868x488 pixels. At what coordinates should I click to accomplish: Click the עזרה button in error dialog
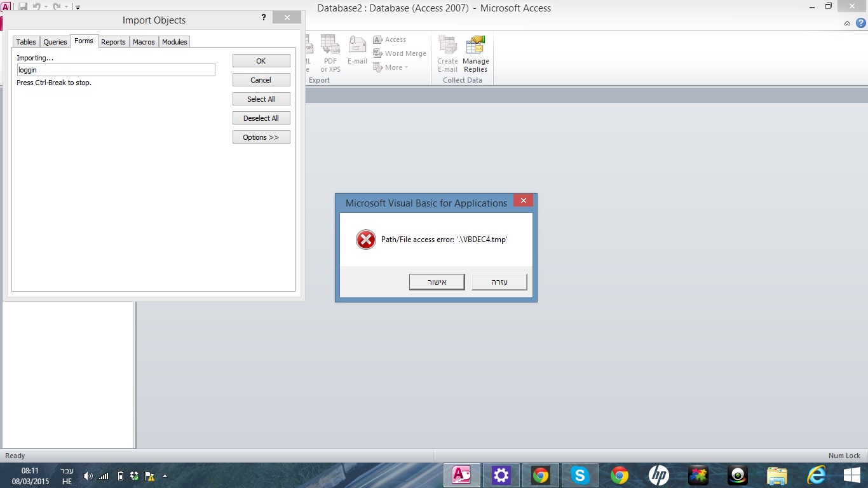(499, 282)
